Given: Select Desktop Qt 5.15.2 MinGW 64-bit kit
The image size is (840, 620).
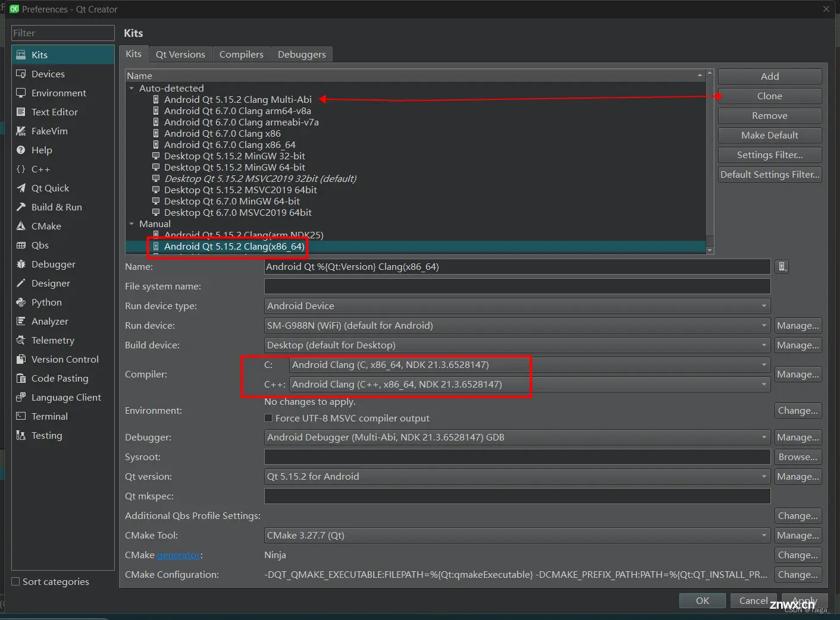Looking at the screenshot, I should click(x=234, y=167).
